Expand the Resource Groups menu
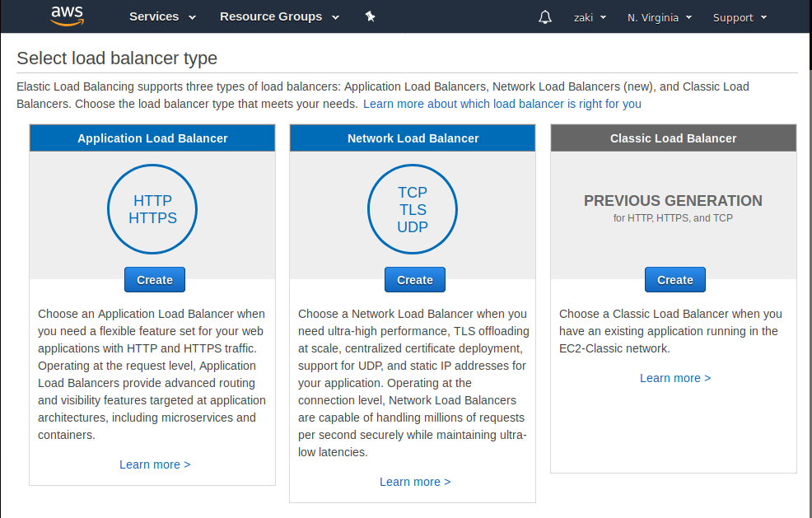812x518 pixels. click(x=279, y=16)
